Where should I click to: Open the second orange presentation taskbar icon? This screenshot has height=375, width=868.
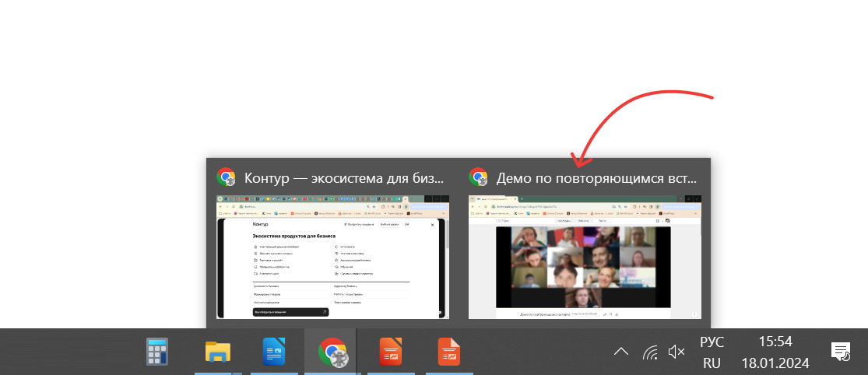coord(449,352)
